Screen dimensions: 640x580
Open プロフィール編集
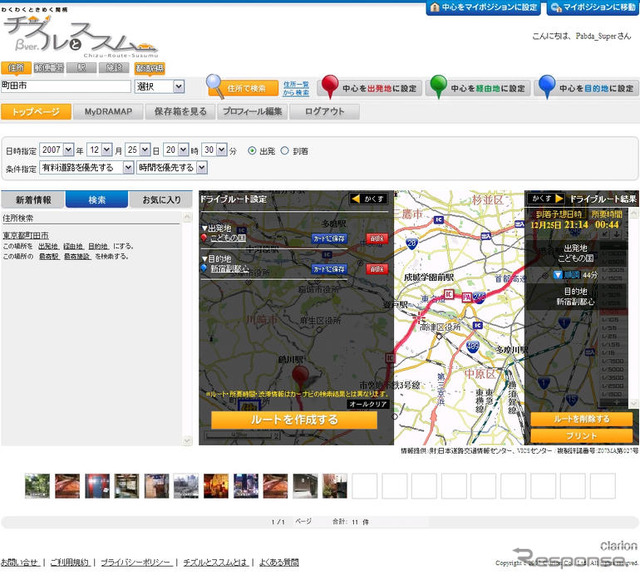tap(252, 111)
